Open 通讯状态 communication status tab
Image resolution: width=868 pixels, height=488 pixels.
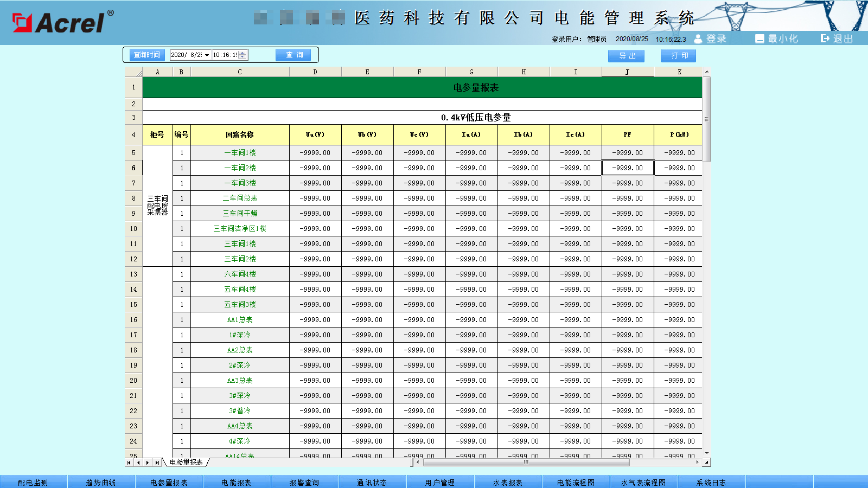tap(372, 482)
